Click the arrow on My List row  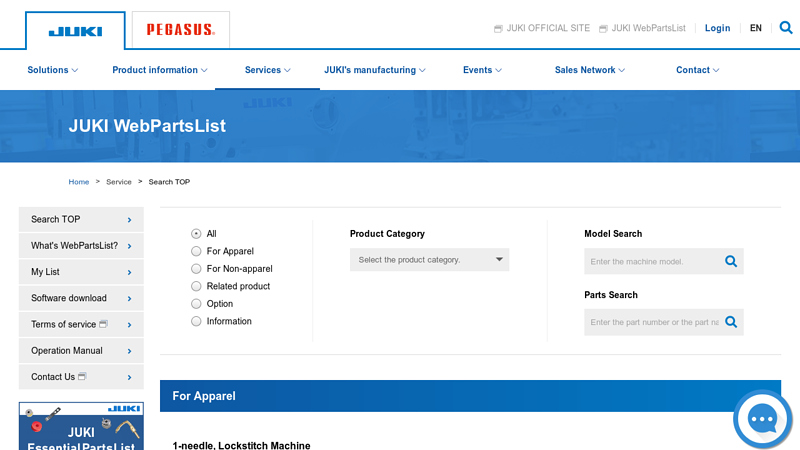coord(130,272)
